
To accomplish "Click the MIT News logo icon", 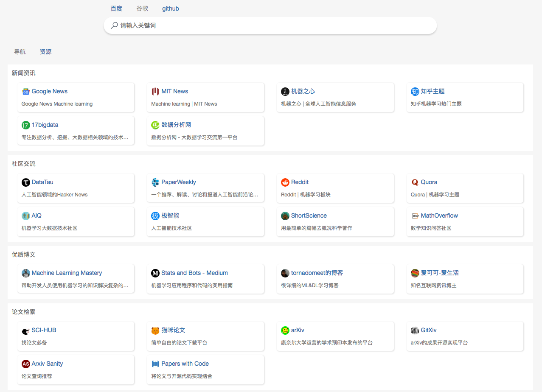I will 155,91.
